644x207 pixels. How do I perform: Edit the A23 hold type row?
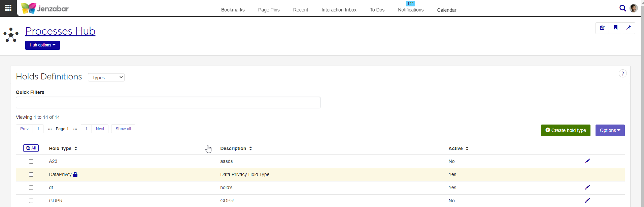click(587, 161)
